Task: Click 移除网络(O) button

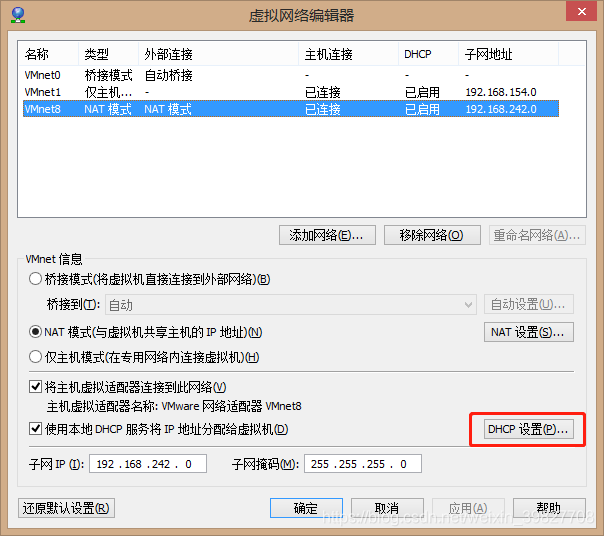Action: coord(432,235)
